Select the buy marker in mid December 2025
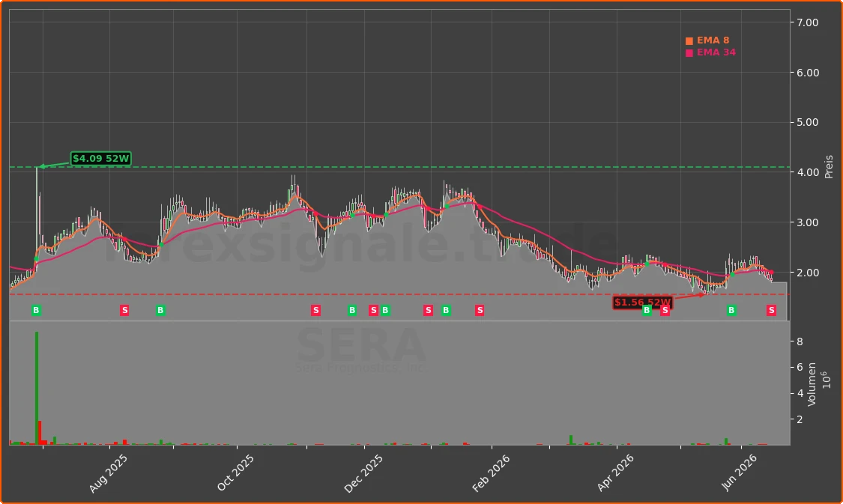843x504 pixels. tap(385, 310)
